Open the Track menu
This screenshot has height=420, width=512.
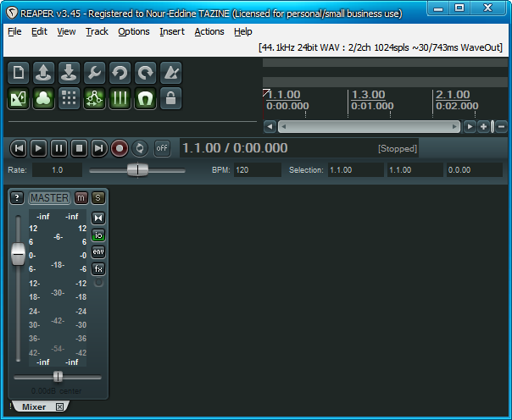click(x=97, y=31)
